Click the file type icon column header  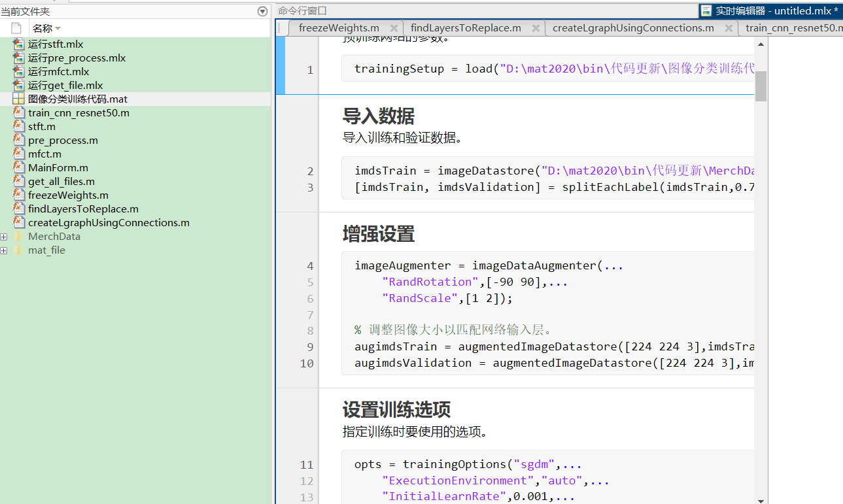(16, 28)
